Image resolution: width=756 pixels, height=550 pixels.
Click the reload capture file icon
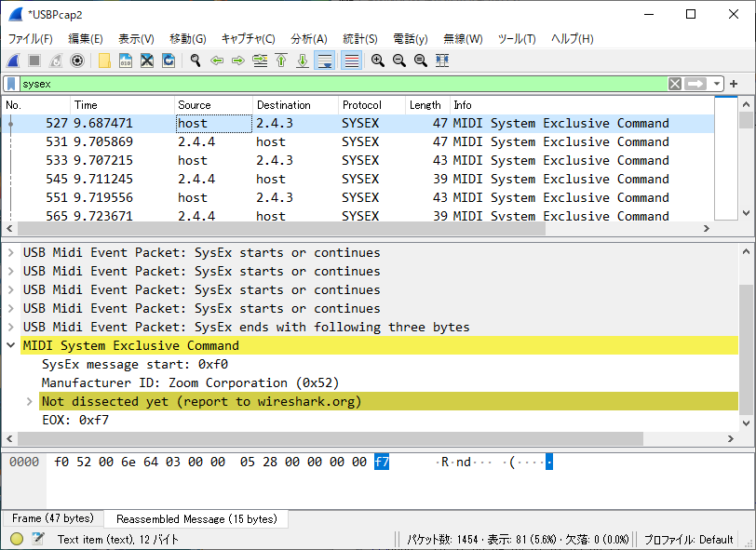(169, 60)
